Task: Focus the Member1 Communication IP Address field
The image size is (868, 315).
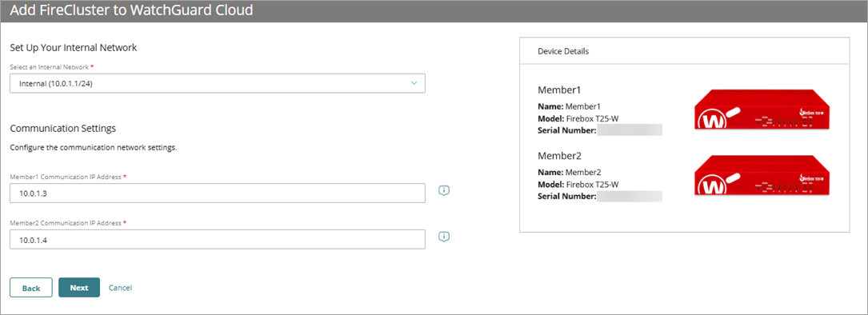Action: coord(218,193)
